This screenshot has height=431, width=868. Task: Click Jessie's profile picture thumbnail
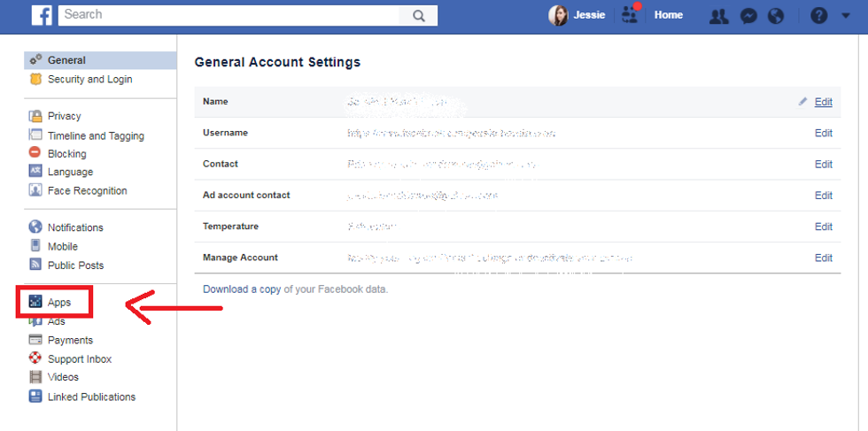(x=558, y=15)
